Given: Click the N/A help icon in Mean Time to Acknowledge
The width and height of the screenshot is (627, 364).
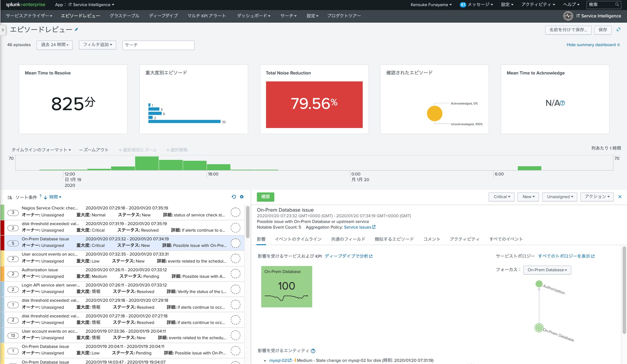Looking at the screenshot, I should click(562, 103).
